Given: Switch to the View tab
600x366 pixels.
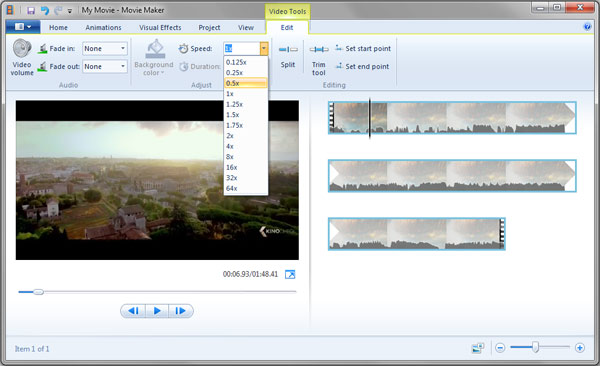Looking at the screenshot, I should pos(246,28).
